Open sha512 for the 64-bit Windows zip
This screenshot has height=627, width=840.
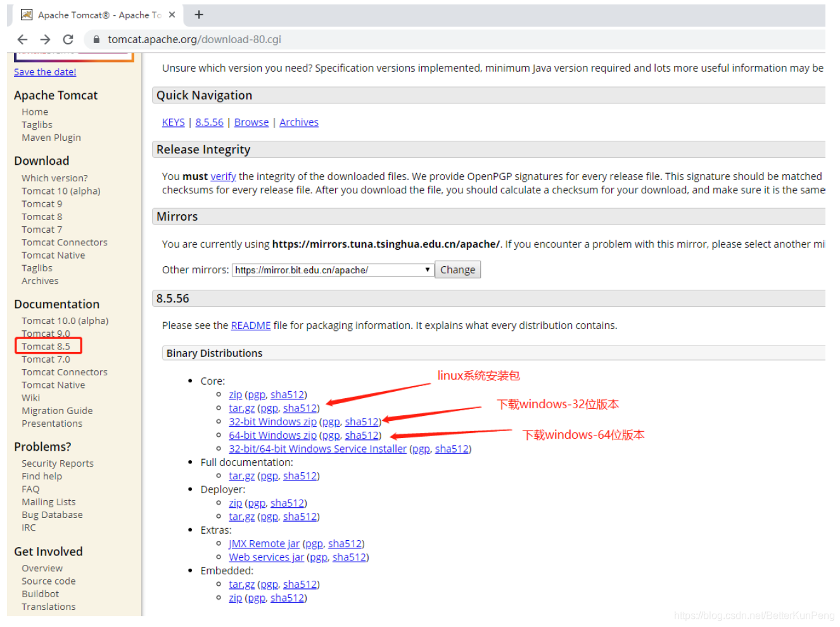(362, 436)
